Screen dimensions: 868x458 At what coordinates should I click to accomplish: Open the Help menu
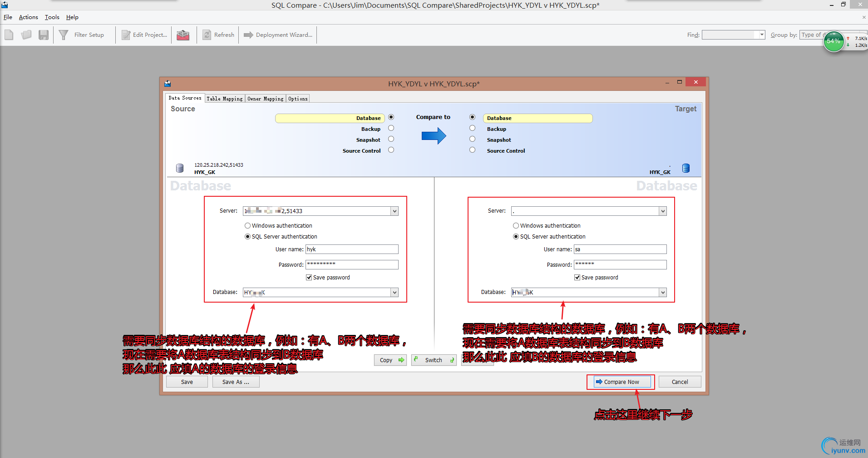pos(72,17)
